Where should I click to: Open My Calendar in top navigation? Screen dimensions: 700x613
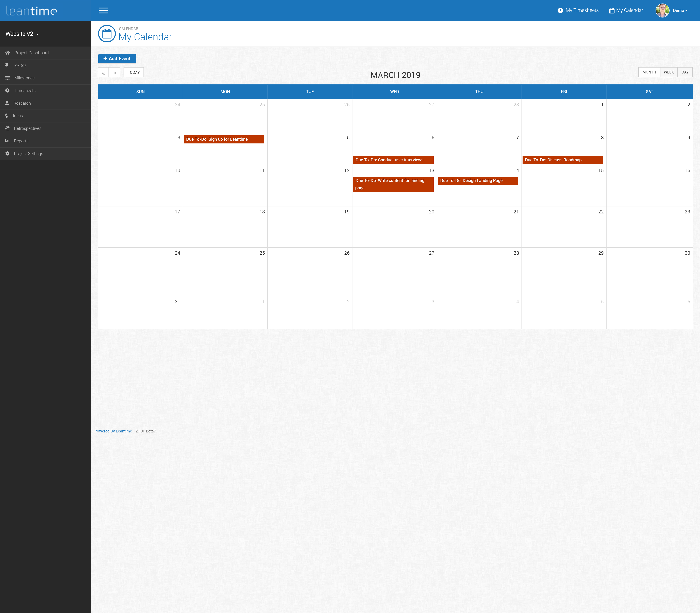click(x=626, y=11)
